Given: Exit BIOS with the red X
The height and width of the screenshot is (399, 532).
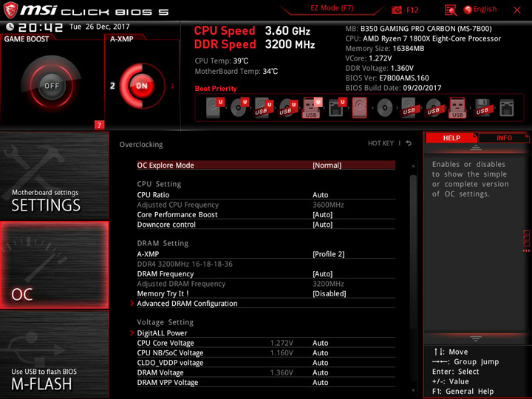Looking at the screenshot, I should click(517, 10).
